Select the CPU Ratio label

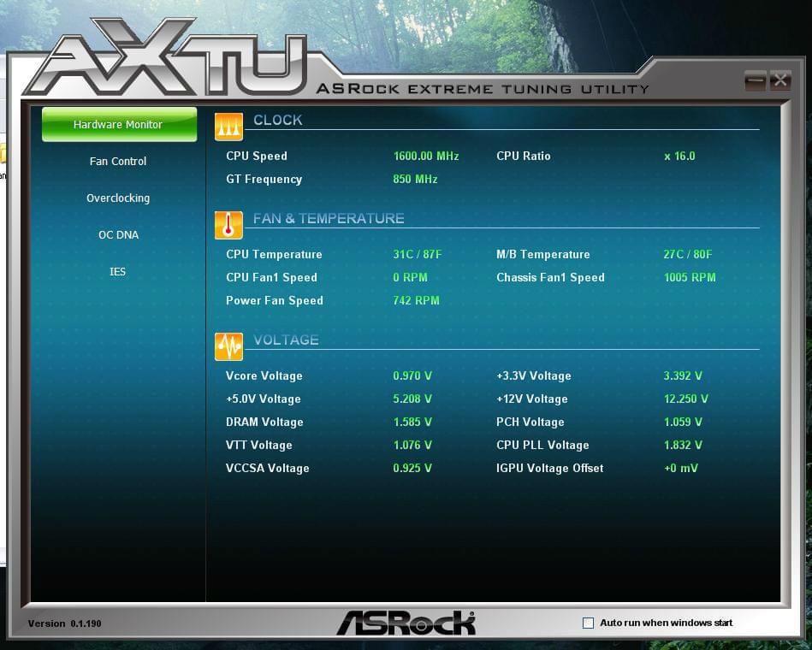coord(523,156)
